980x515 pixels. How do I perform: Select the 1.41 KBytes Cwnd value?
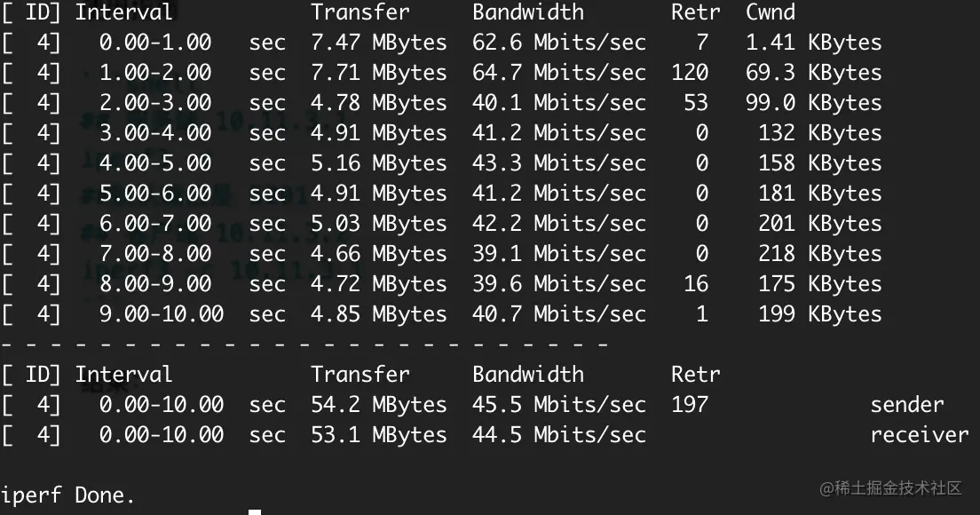coord(813,43)
